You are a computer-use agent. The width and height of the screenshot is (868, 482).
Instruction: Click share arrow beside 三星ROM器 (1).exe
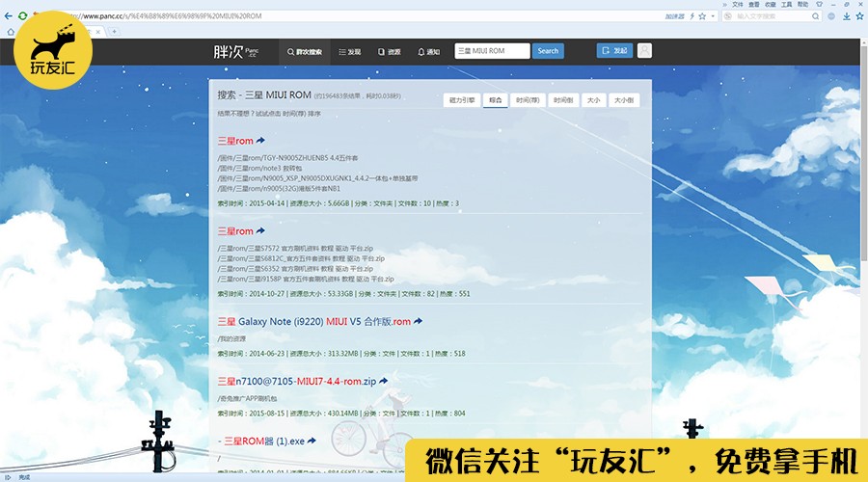coord(312,441)
